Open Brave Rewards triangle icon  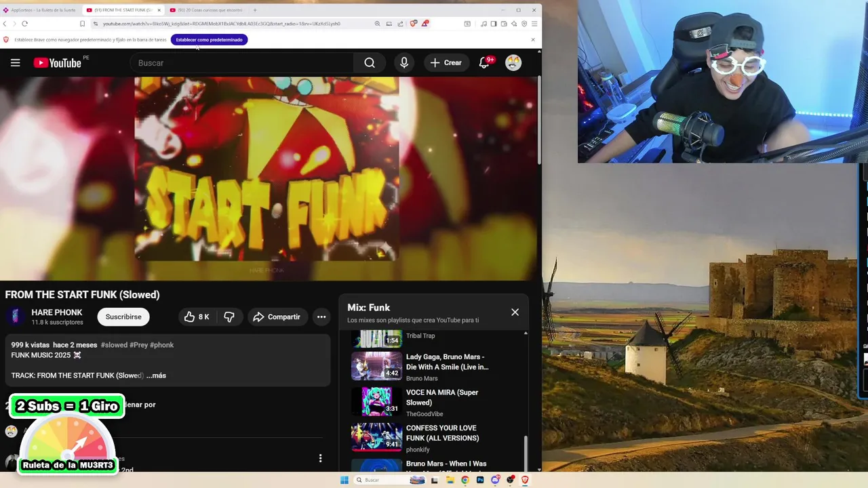[425, 24]
